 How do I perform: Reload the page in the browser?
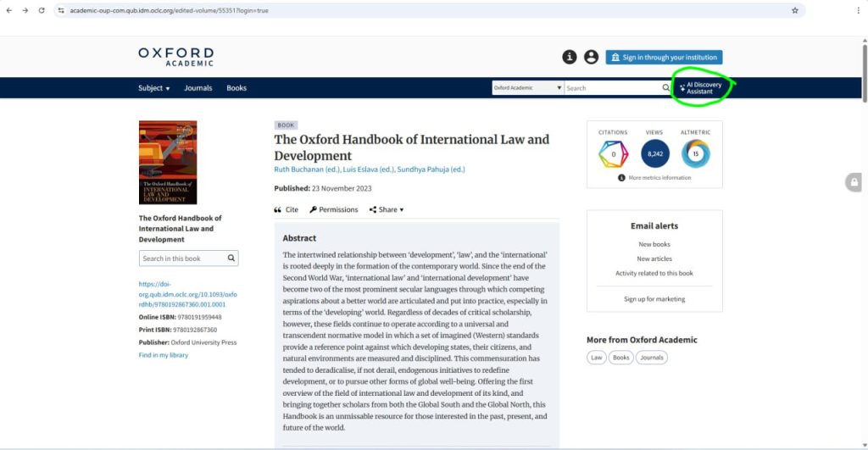[42, 10]
